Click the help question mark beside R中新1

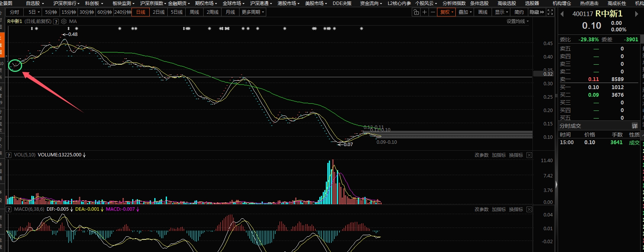(x=56, y=21)
